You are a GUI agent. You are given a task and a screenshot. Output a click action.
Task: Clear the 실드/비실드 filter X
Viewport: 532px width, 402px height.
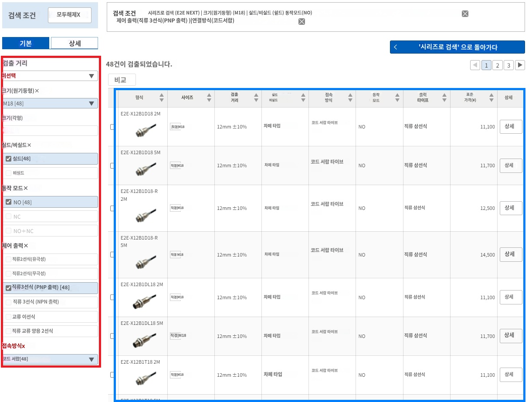pyautogui.click(x=29, y=145)
